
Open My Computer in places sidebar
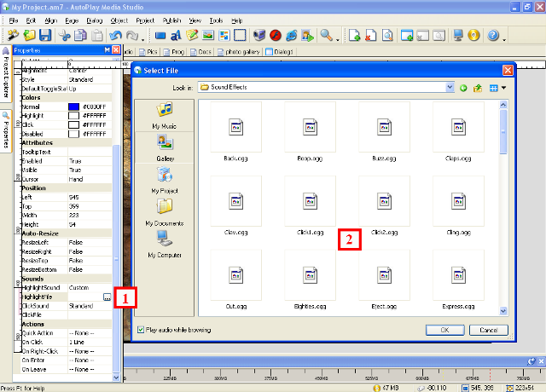[x=165, y=244]
